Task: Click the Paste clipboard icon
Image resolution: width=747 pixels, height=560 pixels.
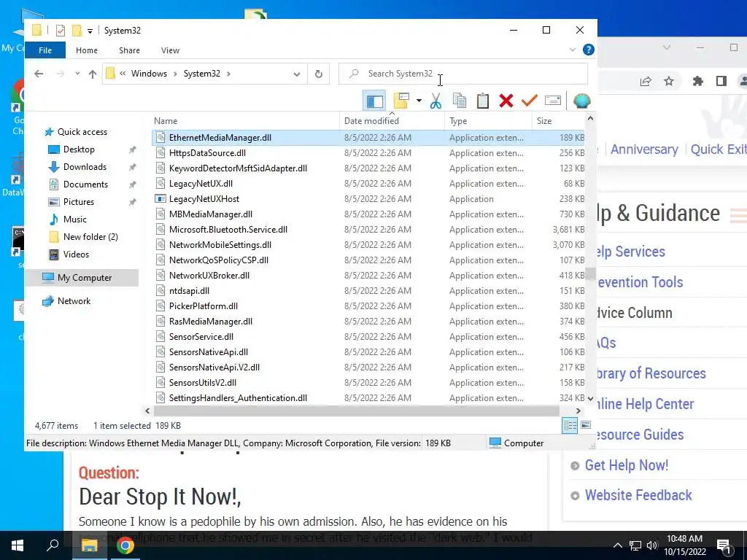Action: point(483,101)
